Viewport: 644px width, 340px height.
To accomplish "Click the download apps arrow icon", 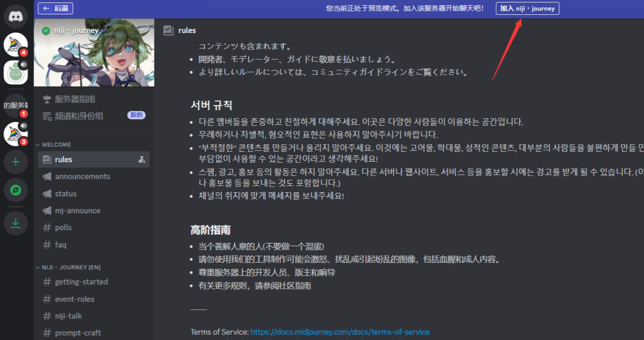I will pos(16,223).
